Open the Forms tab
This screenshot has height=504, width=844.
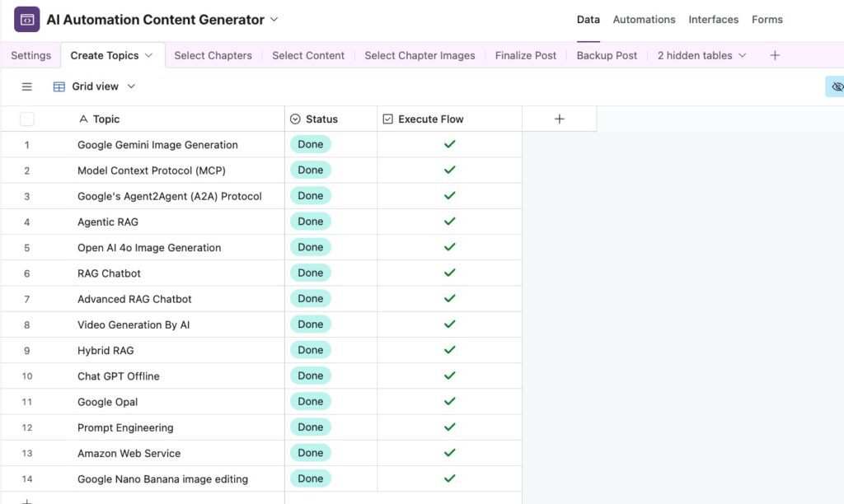coord(767,20)
